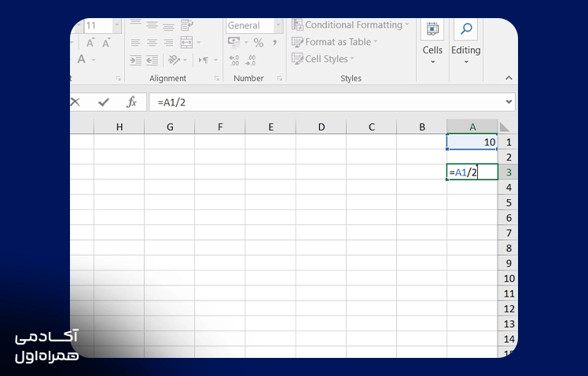Confirm the formula with the checkmark
The image size is (588, 376).
104,102
